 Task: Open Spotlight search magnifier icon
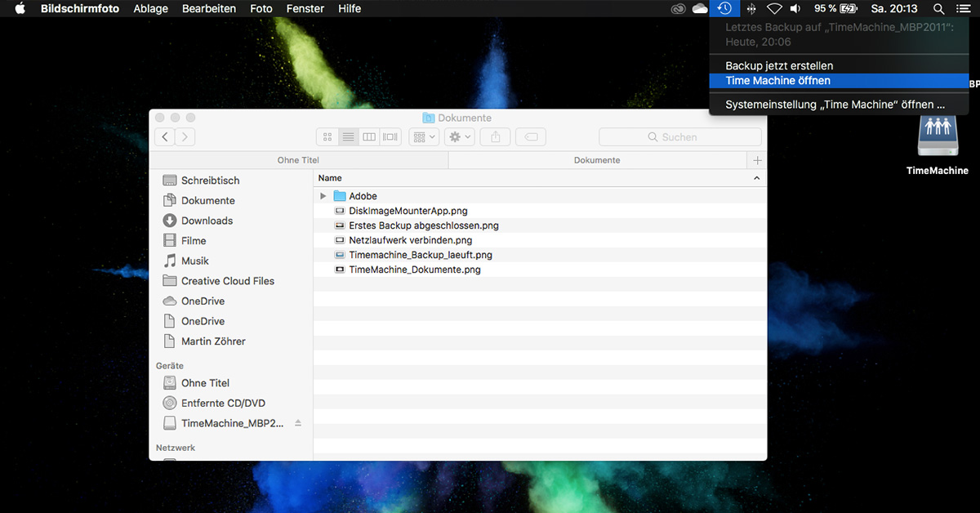pyautogui.click(x=939, y=9)
